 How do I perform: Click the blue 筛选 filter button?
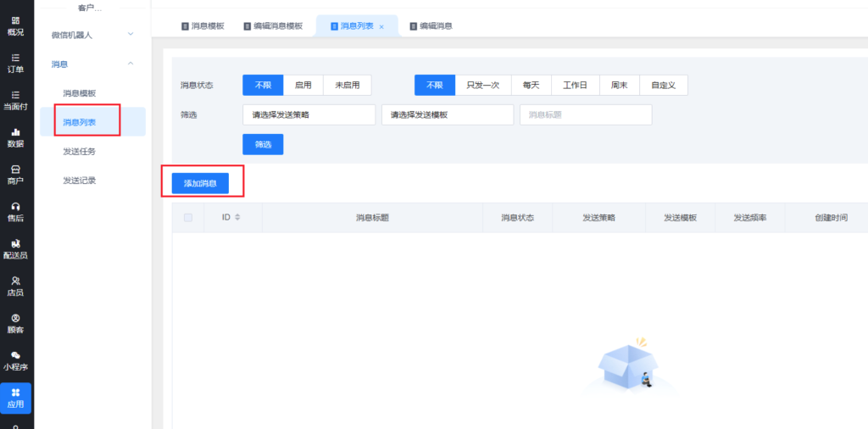coord(263,145)
